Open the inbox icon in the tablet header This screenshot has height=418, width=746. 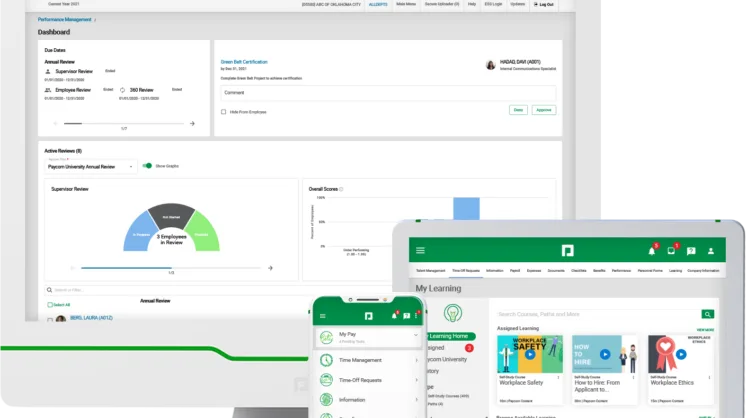tap(671, 251)
